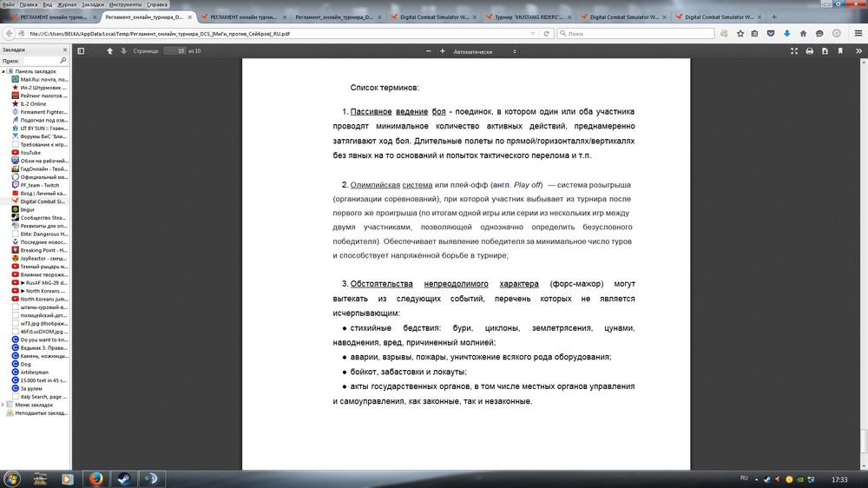Click 'Олимпийская система' underlined term
868x488 pixels.
(x=391, y=185)
